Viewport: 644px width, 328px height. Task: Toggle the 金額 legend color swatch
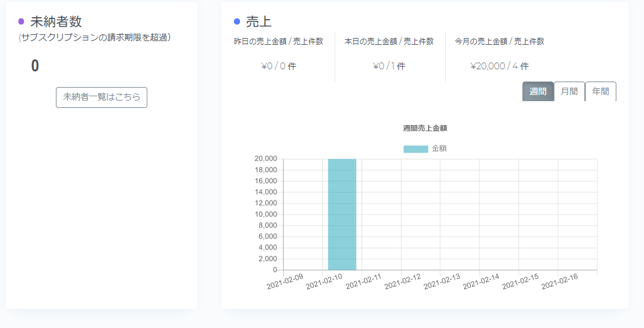(416, 149)
